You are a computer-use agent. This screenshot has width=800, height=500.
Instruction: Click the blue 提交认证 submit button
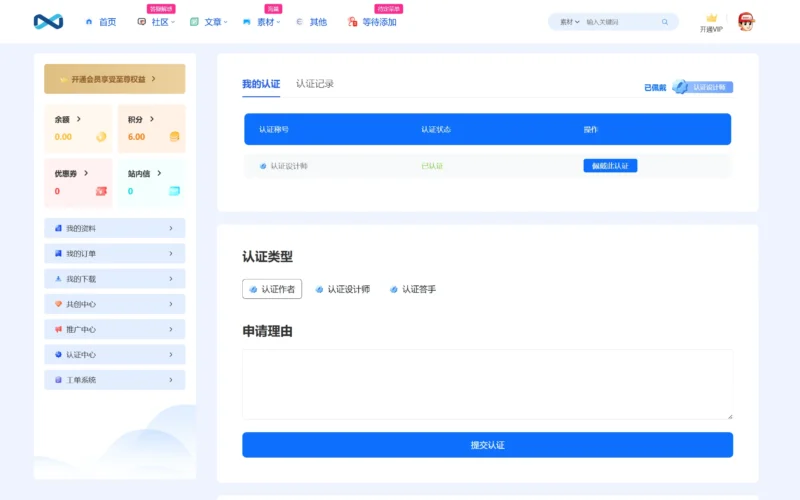(x=487, y=445)
